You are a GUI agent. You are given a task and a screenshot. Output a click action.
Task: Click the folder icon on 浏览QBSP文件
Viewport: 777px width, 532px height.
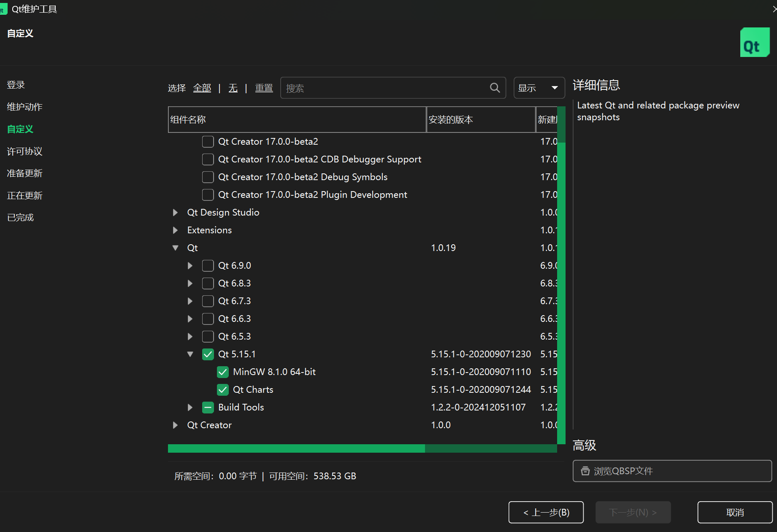(585, 471)
